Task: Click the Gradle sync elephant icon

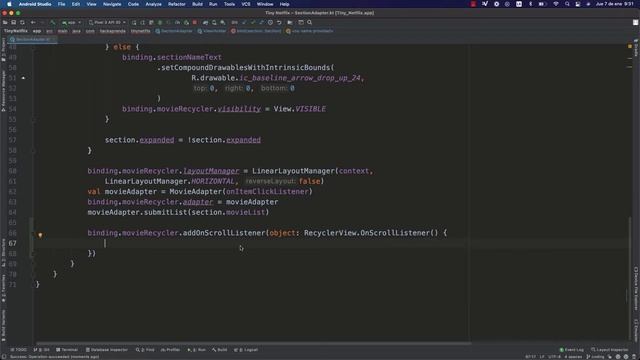Action: [x=205, y=22]
